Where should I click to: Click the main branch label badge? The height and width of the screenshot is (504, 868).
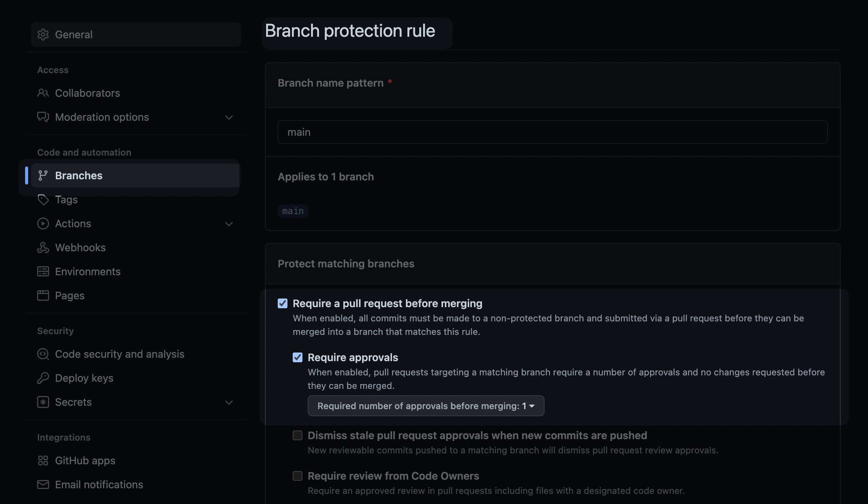point(293,211)
